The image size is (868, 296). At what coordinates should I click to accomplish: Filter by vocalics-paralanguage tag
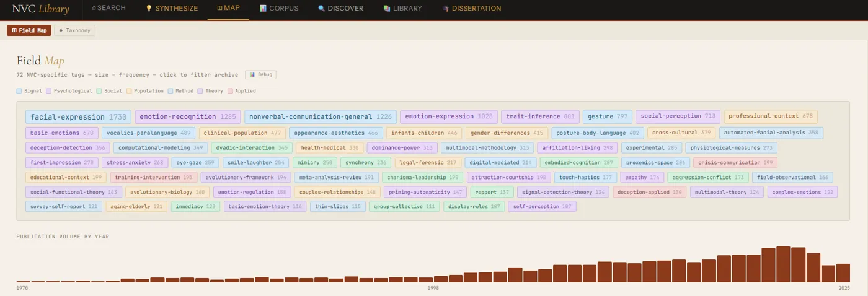pos(148,133)
